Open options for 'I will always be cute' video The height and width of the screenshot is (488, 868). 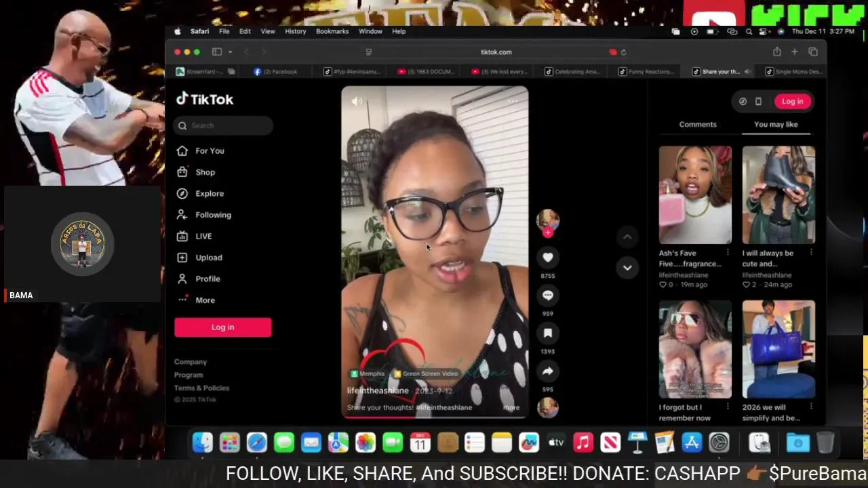pyautogui.click(x=811, y=253)
